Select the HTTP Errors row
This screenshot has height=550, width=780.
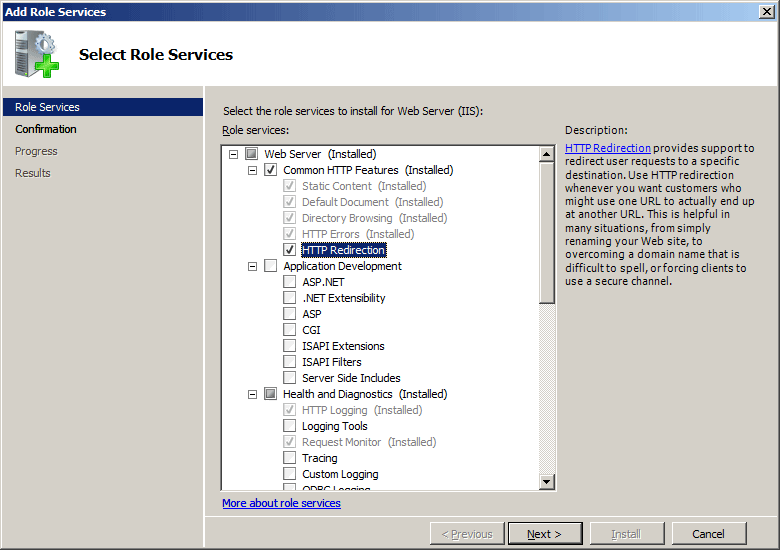tap(358, 234)
